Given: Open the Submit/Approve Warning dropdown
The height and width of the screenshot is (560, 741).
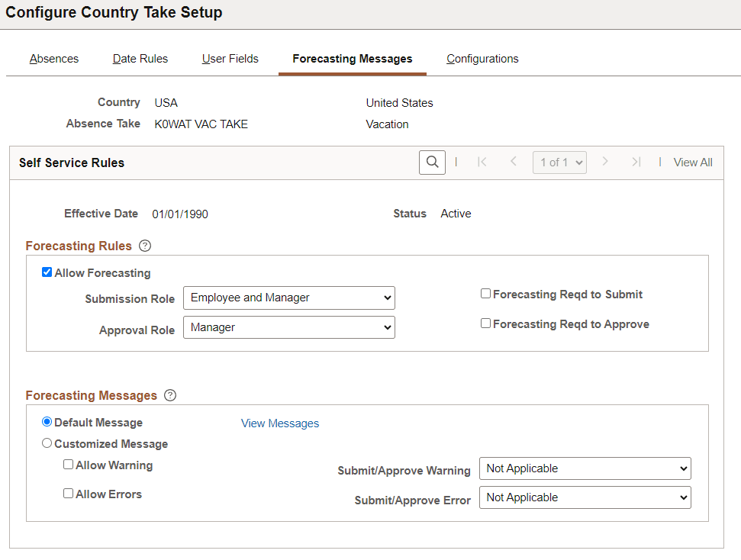Looking at the screenshot, I should tap(585, 468).
